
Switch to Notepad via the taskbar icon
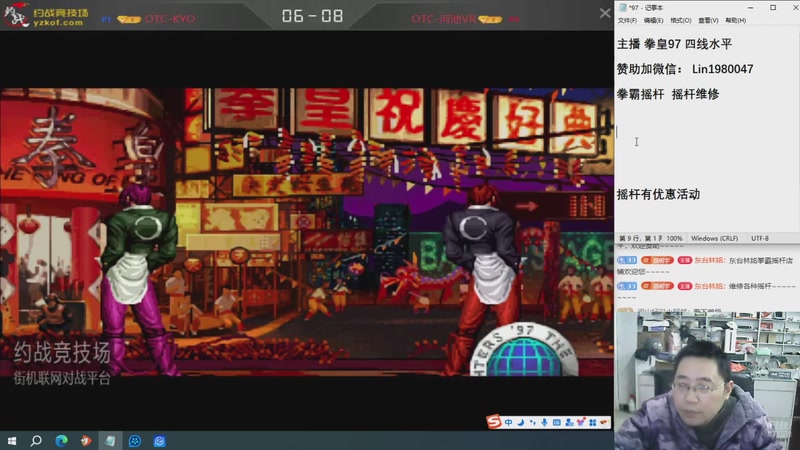tap(110, 441)
